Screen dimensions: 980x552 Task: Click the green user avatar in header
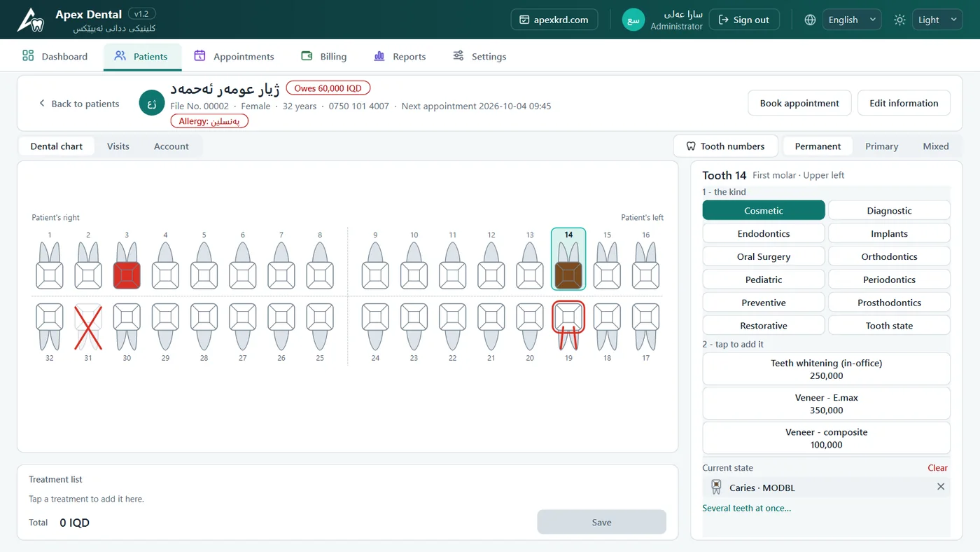633,20
